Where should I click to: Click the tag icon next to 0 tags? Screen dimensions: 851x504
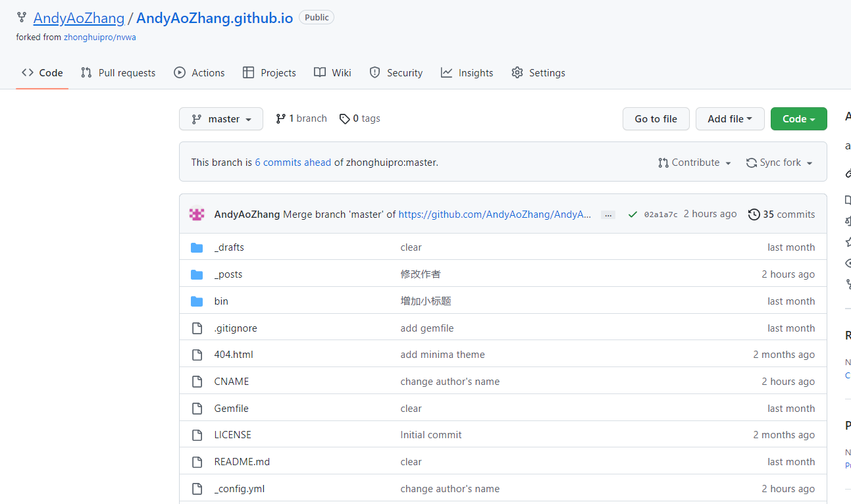coord(345,118)
